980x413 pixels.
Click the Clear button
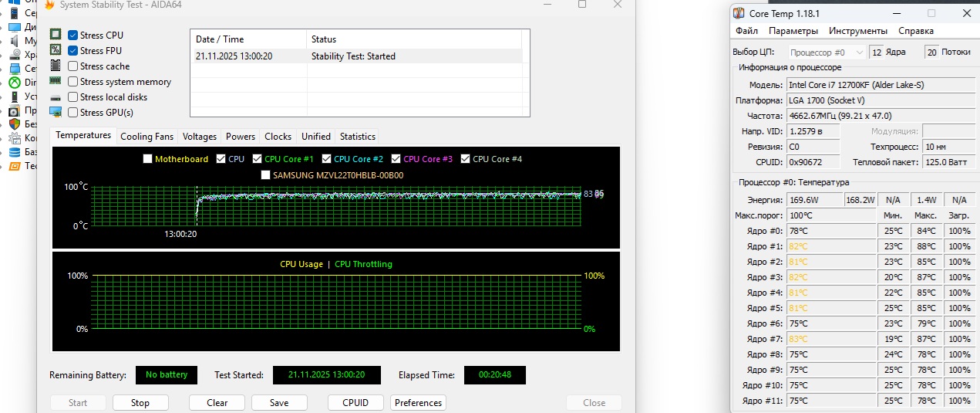click(x=217, y=402)
